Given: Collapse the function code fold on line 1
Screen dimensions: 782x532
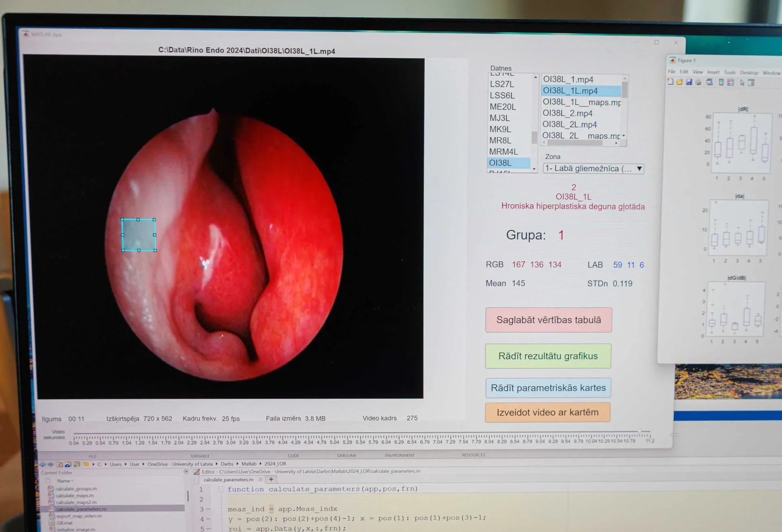Looking at the screenshot, I should click(221, 489).
